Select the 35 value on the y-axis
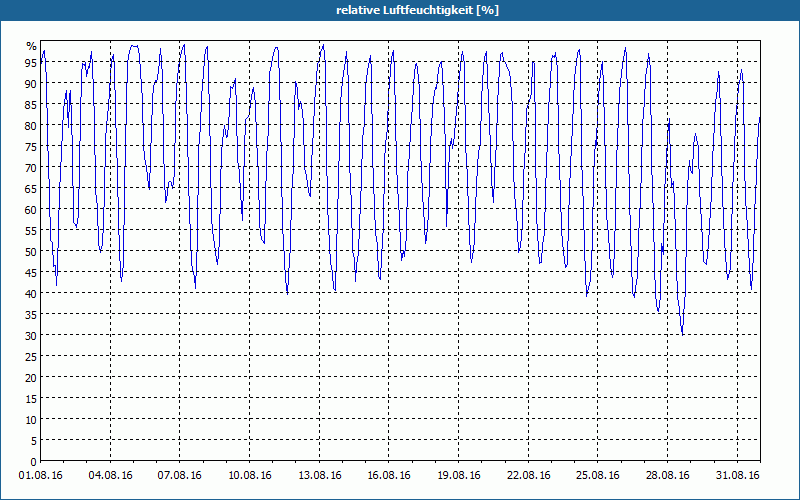 click(x=32, y=315)
